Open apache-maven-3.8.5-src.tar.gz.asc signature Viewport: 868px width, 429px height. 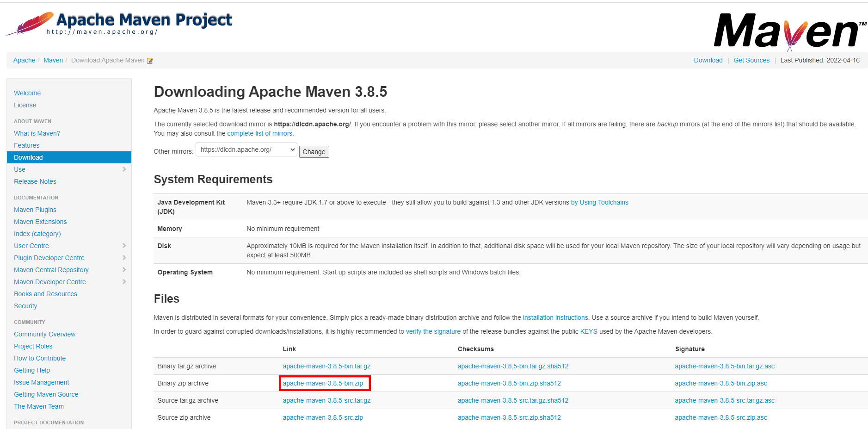[x=725, y=400]
